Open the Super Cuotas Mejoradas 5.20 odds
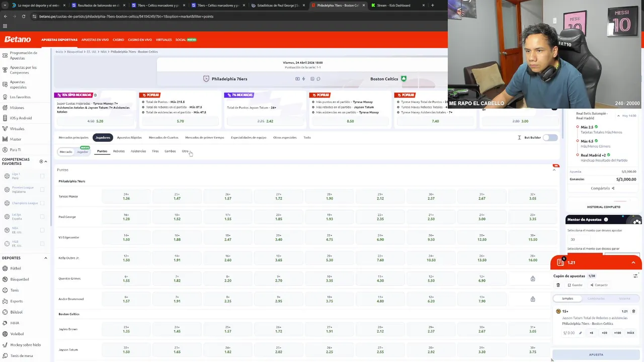Screen dimensions: 644x362 click(96, 121)
